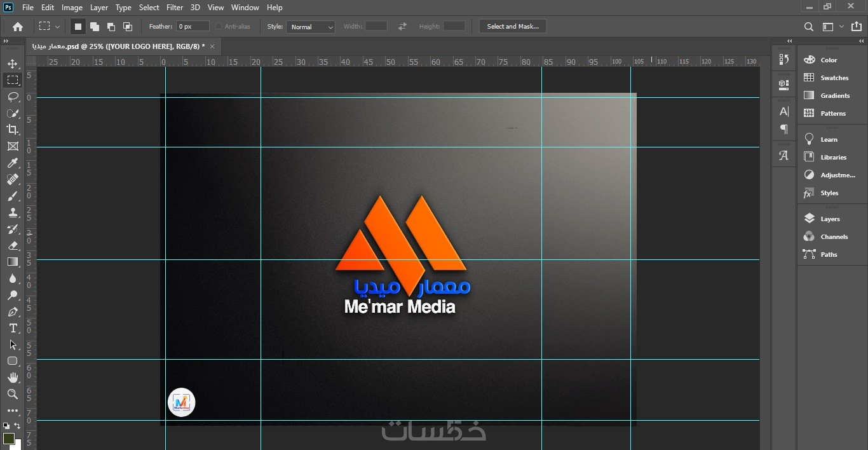868x450 pixels.
Task: Open the Libraries panel
Action: pos(832,157)
